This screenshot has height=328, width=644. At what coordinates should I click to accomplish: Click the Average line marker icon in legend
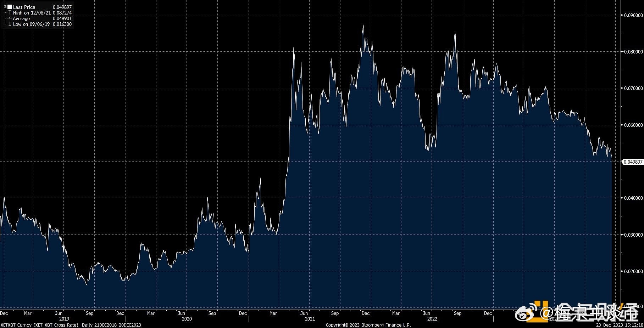pos(10,18)
